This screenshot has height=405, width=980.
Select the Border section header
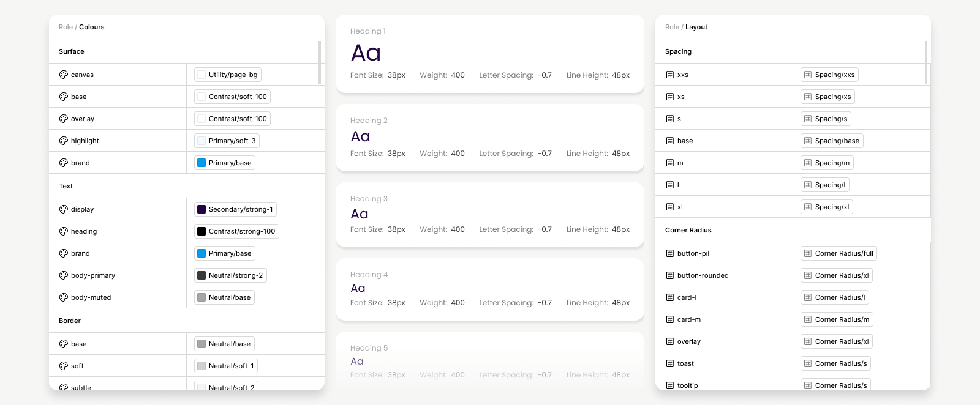187,321
